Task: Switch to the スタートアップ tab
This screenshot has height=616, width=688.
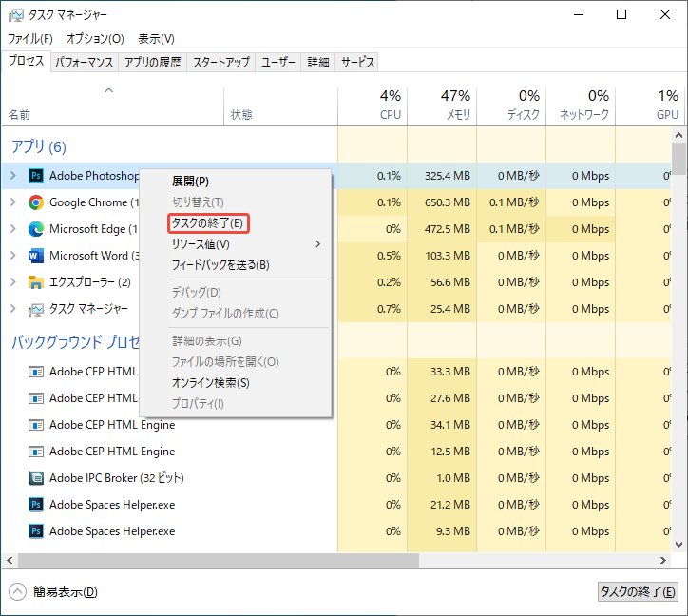Action: coord(221,63)
